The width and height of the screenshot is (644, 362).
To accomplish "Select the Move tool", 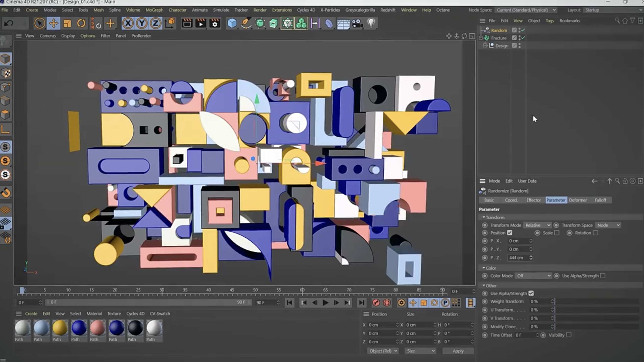I will [53, 23].
